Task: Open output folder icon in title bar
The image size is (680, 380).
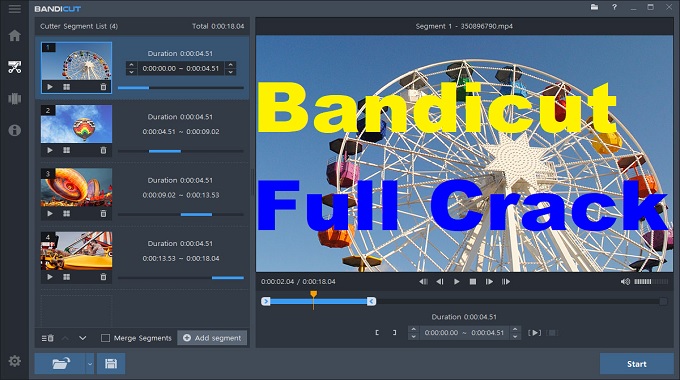Action: tap(595, 7)
